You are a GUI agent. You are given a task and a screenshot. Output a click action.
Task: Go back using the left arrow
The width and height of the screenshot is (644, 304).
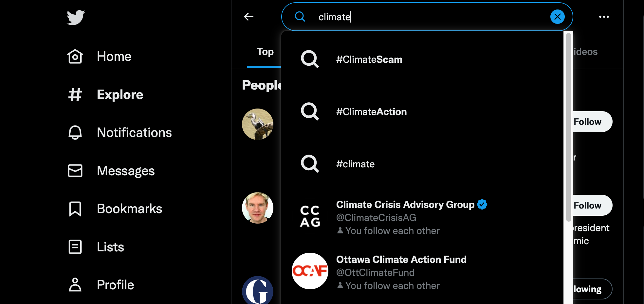(249, 17)
